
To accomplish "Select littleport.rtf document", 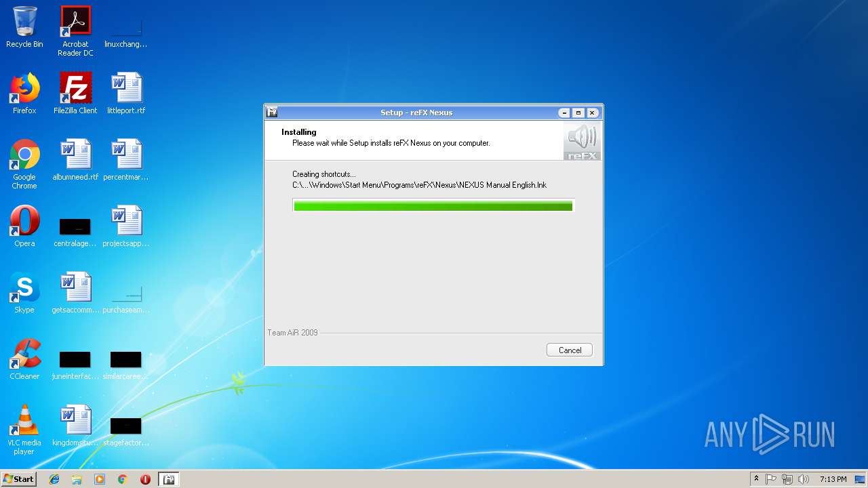I will point(126,94).
